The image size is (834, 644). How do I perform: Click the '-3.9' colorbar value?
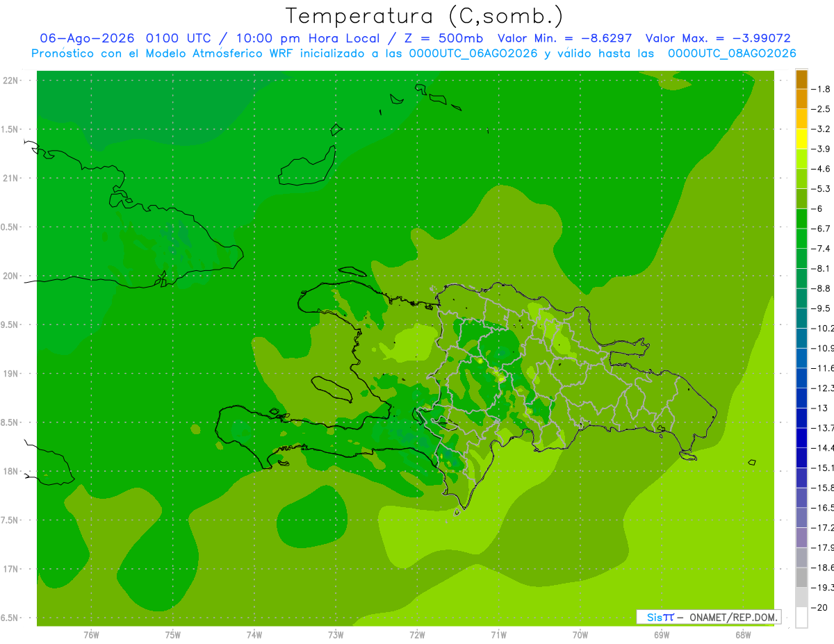click(821, 149)
